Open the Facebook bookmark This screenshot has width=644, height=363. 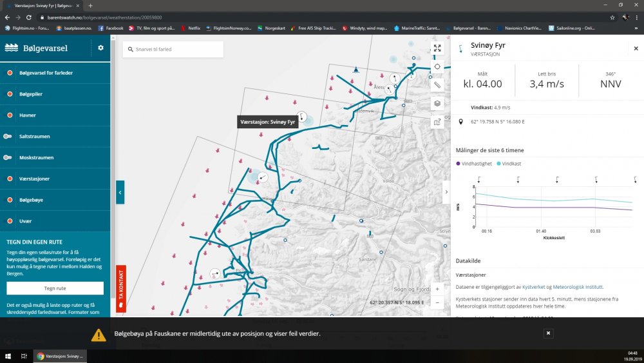pyautogui.click(x=111, y=28)
